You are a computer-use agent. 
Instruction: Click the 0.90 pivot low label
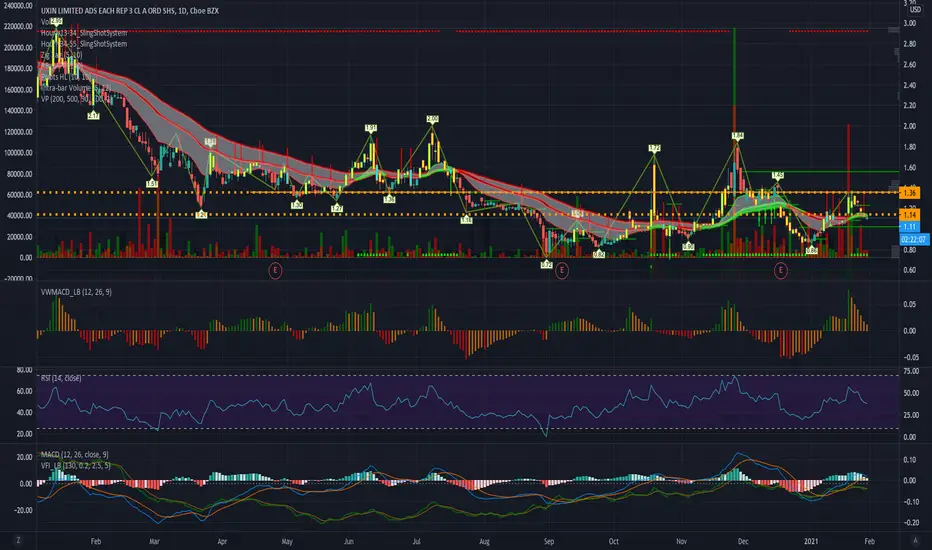(688, 246)
